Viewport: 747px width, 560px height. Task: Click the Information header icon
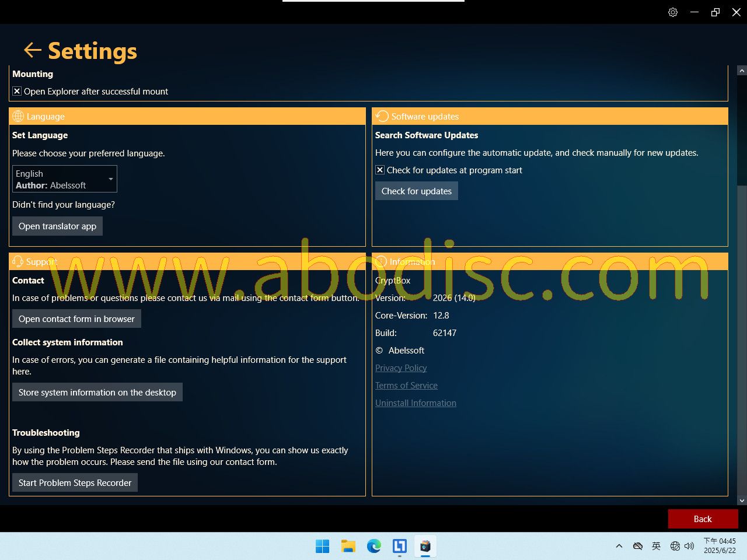click(382, 261)
